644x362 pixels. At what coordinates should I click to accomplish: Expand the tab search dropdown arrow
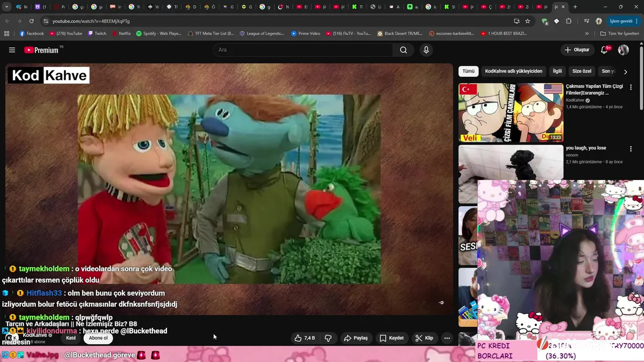click(x=7, y=7)
